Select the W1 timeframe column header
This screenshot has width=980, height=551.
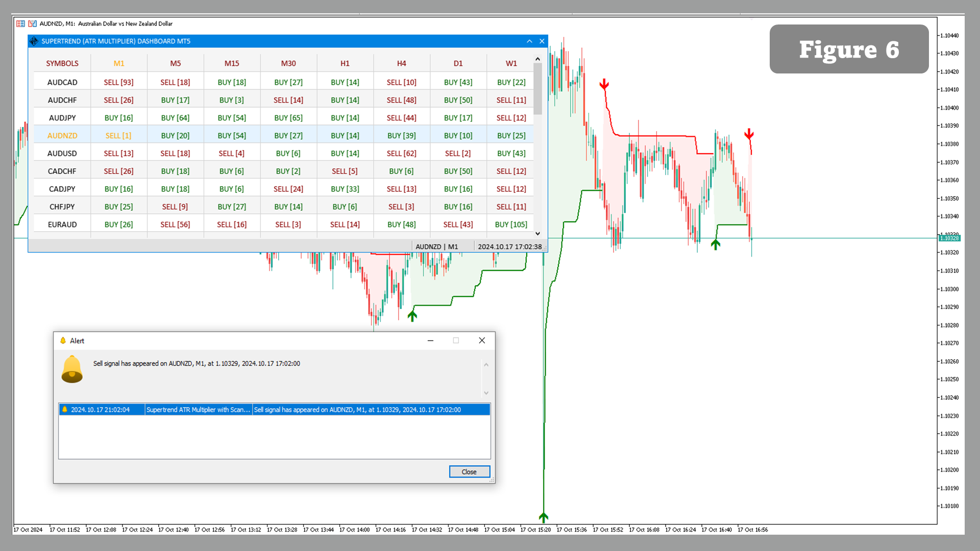[511, 63]
